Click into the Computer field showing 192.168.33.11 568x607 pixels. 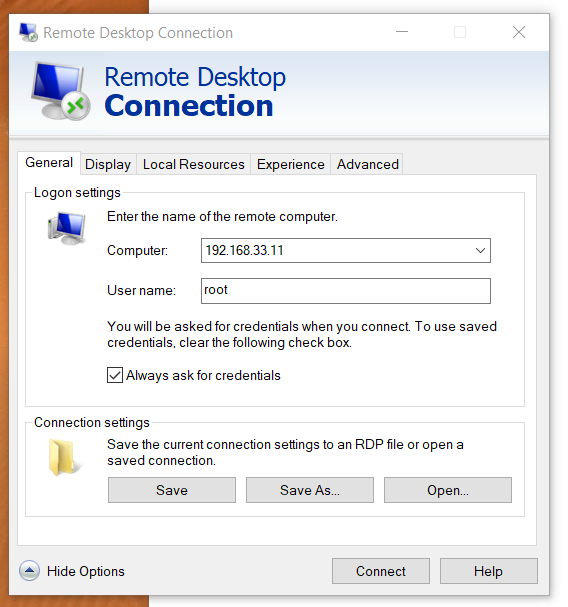(336, 250)
